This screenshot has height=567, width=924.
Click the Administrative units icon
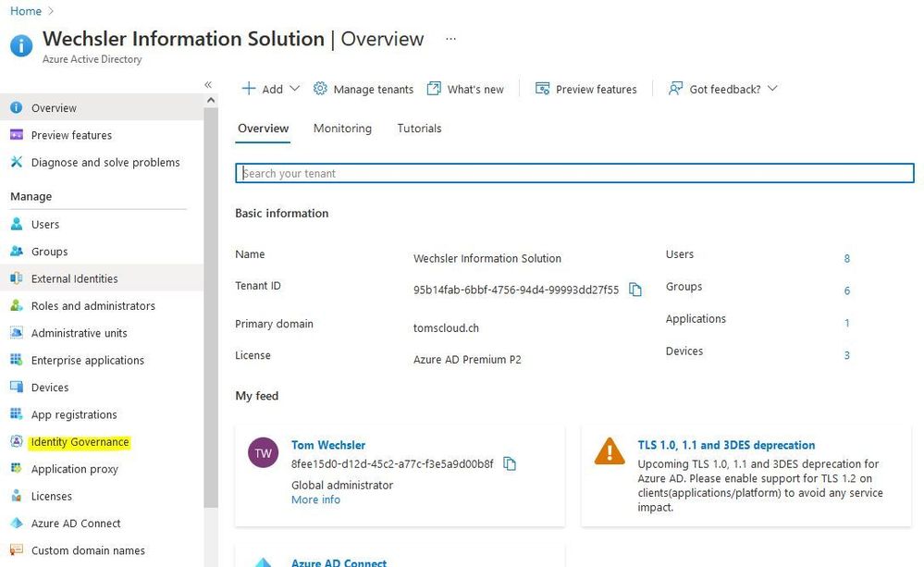(x=17, y=332)
